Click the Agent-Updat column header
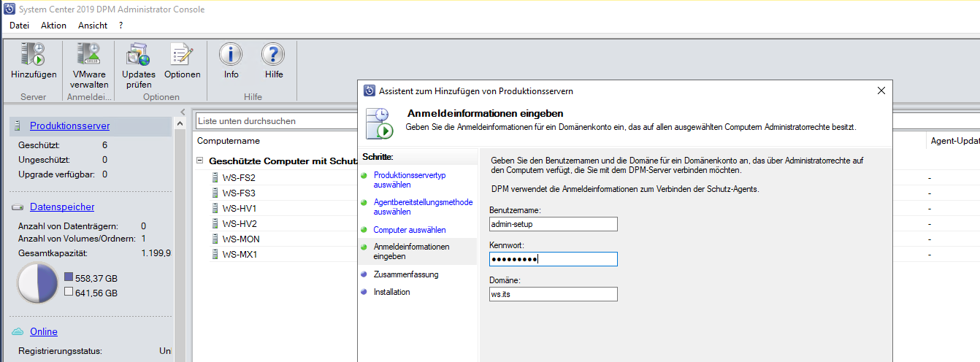Viewport: 980px width, 362px height. click(x=954, y=141)
